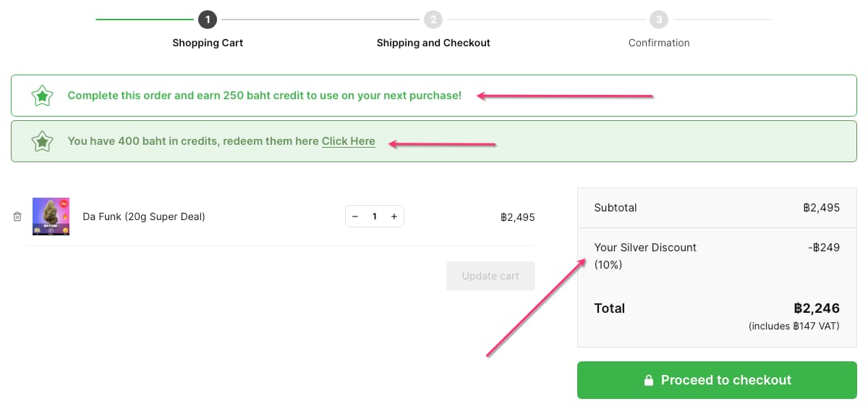This screenshot has height=412, width=868.
Task: Click the Confirmation step label
Action: click(x=659, y=43)
